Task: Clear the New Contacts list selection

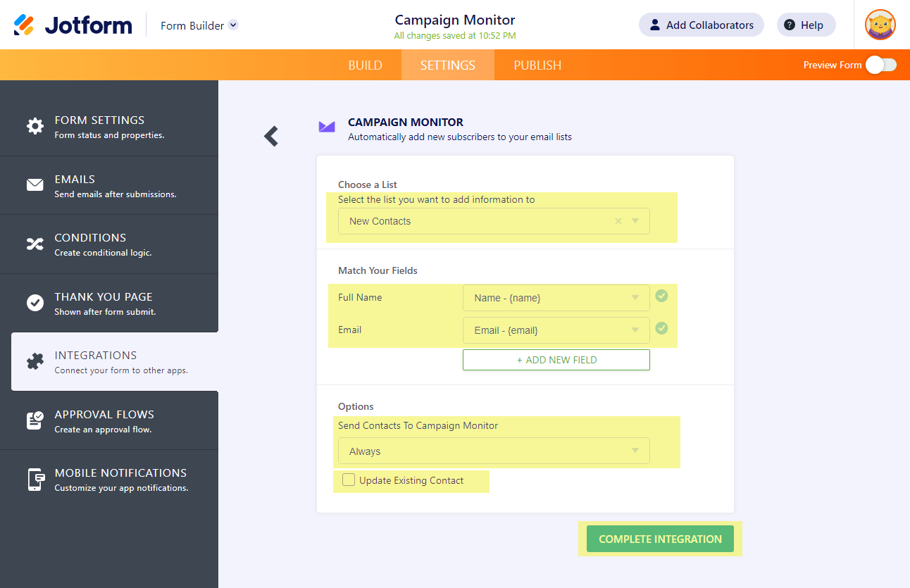Action: tap(618, 221)
